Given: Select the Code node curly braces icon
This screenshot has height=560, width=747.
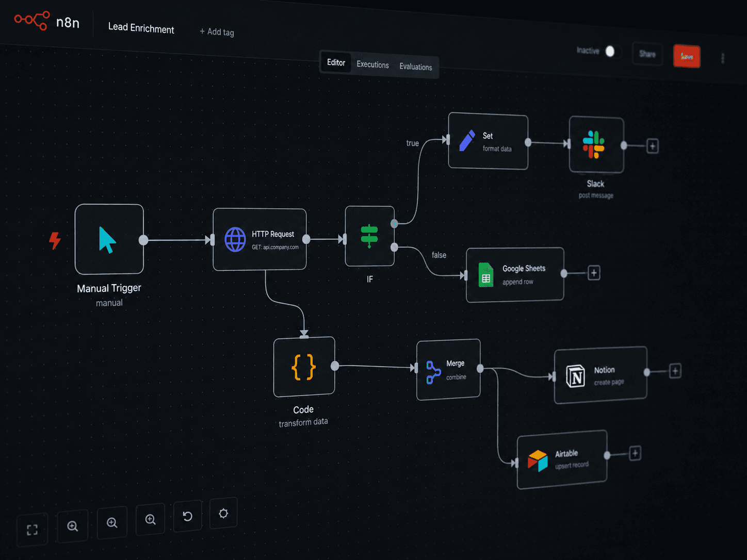Looking at the screenshot, I should [303, 367].
